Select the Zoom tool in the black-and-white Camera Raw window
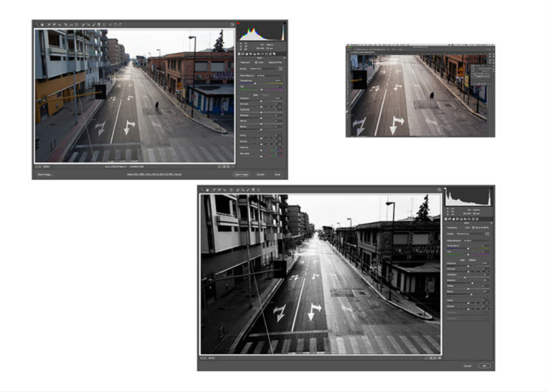549x392 pixels. coord(202,190)
